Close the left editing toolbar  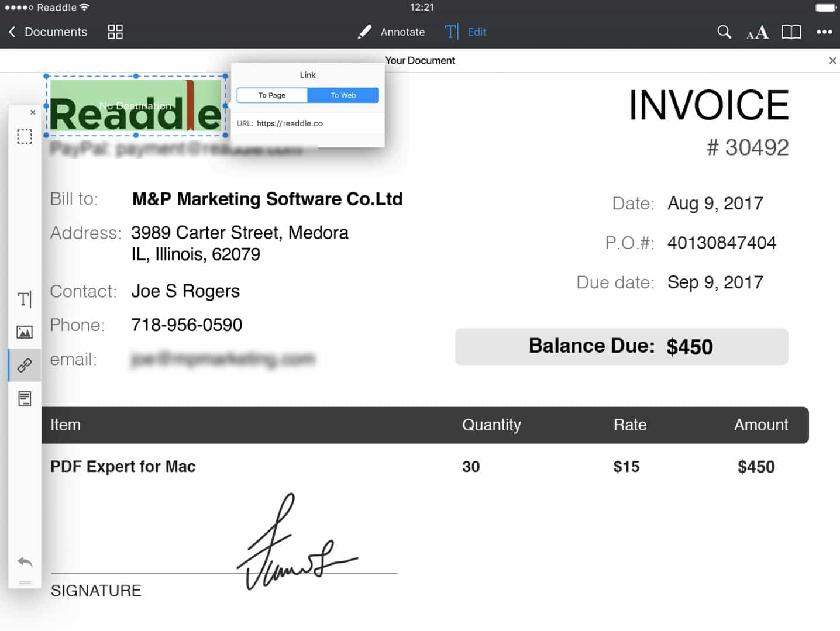(33, 112)
